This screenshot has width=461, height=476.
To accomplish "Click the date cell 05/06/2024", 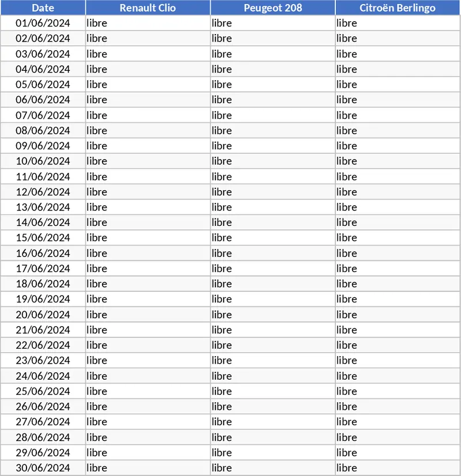I will 43,84.
